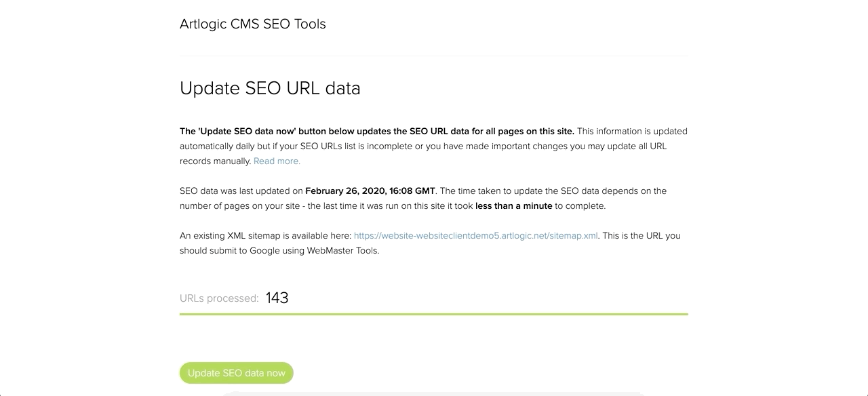Click the bold sentence about the 'Update SEO data now' button

[377, 132]
